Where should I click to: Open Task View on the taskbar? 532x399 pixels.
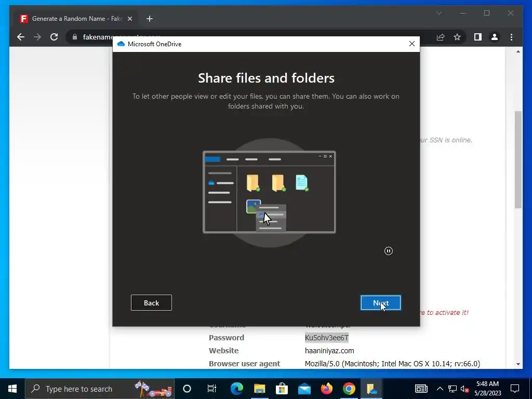pyautogui.click(x=211, y=389)
